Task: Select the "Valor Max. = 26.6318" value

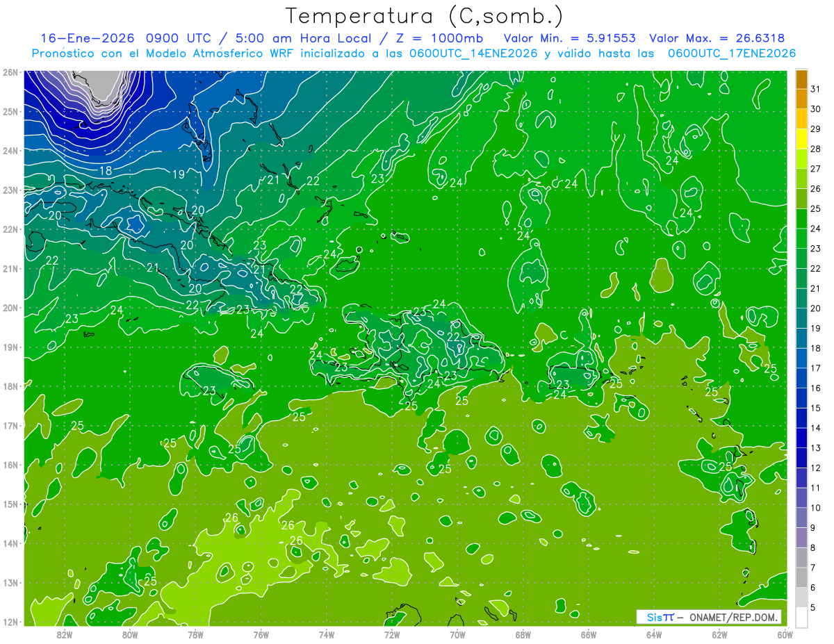Action: (x=717, y=39)
